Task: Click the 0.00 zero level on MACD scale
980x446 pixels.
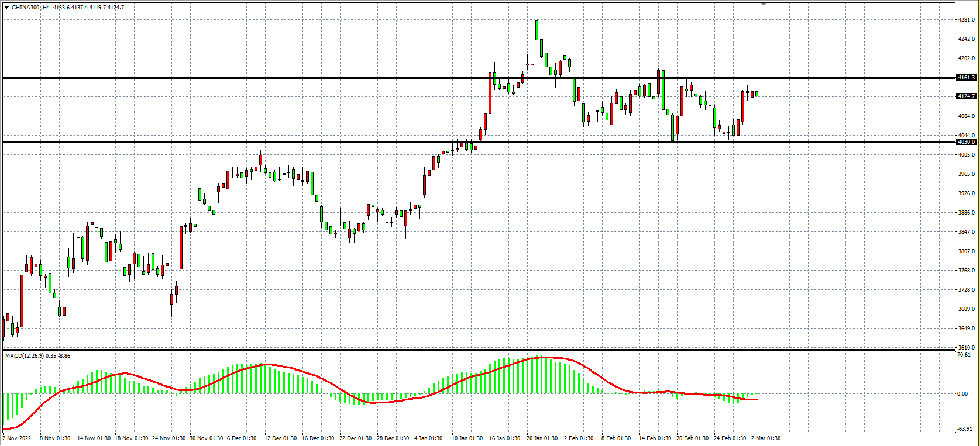Action: tap(962, 394)
